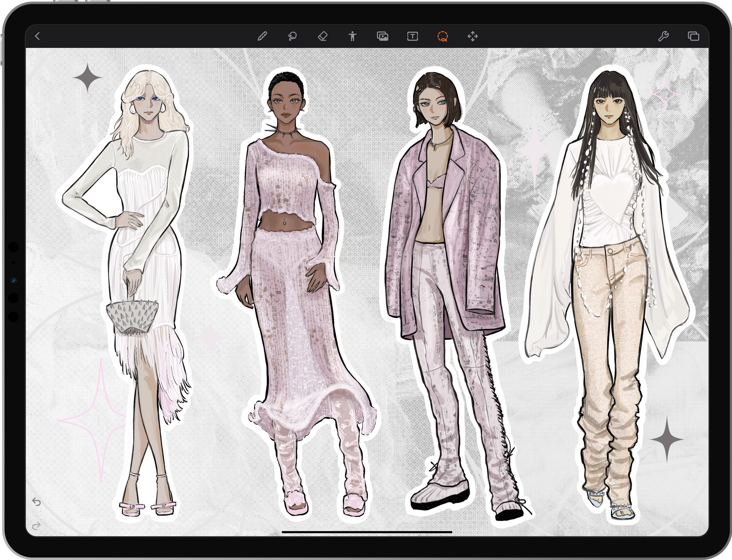732x560 pixels.
Task: Select the Brush pen tool
Action: (262, 36)
